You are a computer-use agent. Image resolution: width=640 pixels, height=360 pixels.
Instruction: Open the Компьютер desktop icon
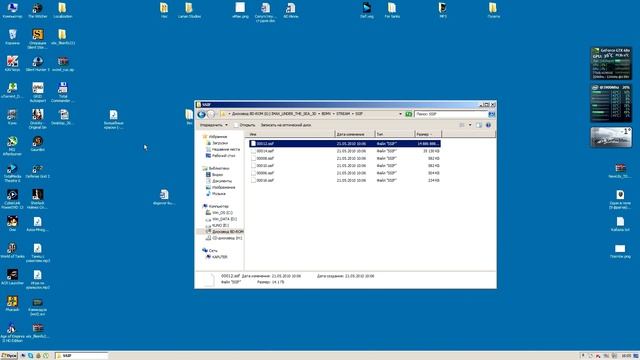[x=12, y=10]
